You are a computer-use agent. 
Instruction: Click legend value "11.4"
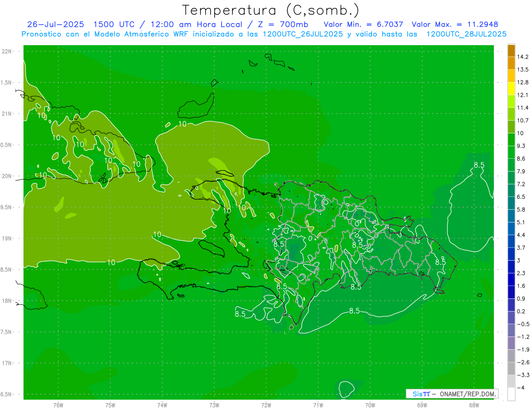tap(523, 108)
